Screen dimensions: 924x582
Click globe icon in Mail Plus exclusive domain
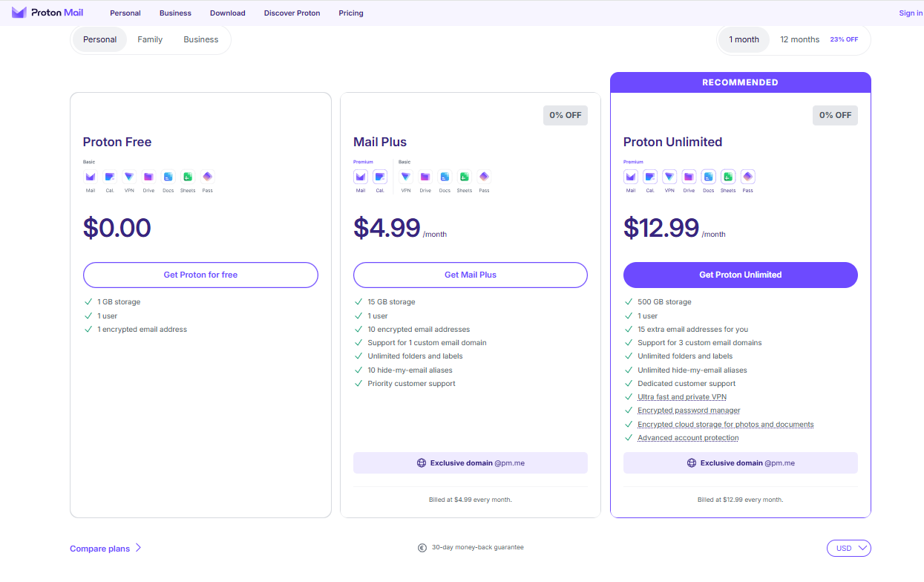coord(422,463)
